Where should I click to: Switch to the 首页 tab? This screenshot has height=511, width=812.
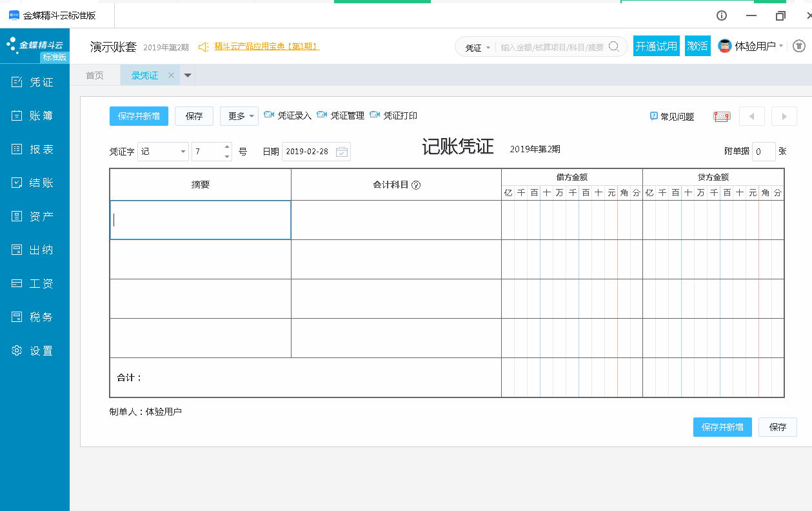pyautogui.click(x=94, y=75)
